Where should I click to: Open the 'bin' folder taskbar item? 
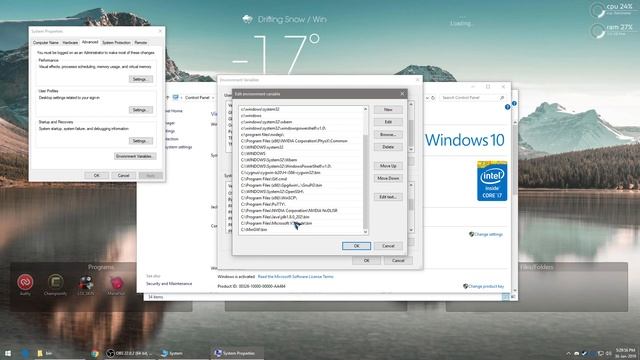[x=45, y=353]
